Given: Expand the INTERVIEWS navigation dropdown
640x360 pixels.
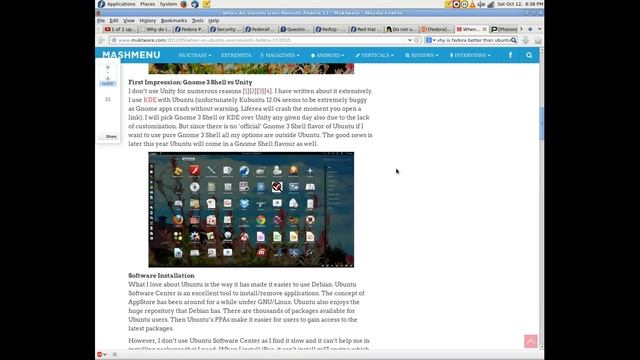Looking at the screenshot, I should click(470, 55).
